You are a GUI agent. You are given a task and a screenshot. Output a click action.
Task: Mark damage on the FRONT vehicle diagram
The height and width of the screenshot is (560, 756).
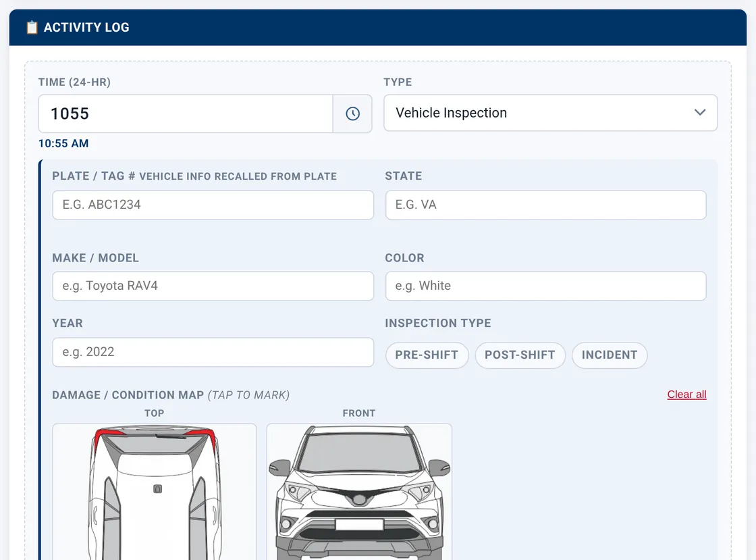(x=359, y=492)
